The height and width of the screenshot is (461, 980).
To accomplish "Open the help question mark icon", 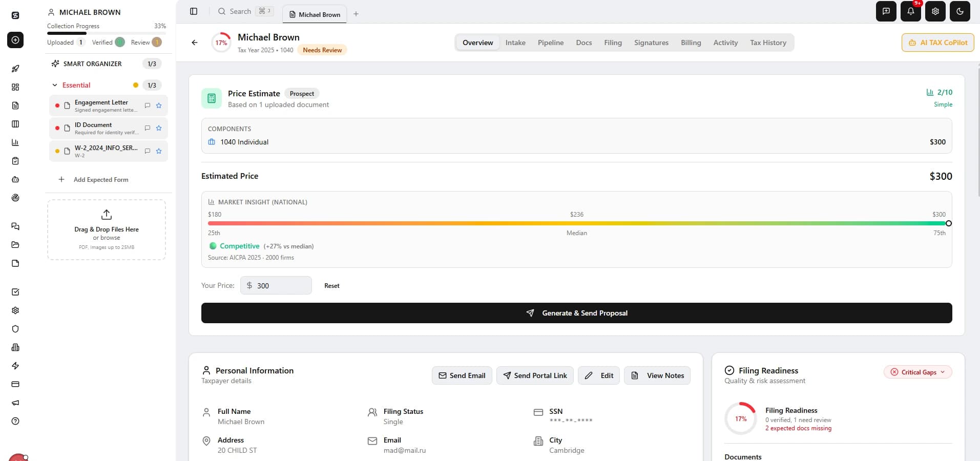I will [x=15, y=421].
